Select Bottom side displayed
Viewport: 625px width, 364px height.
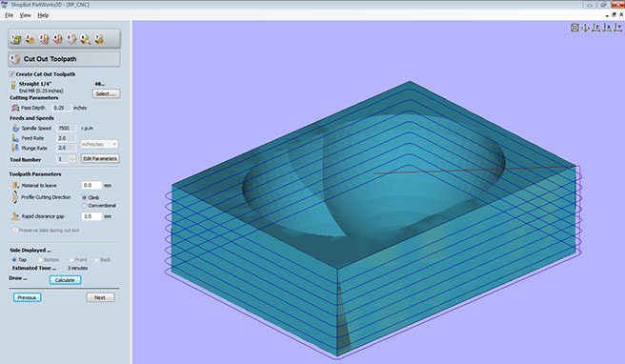(x=40, y=259)
